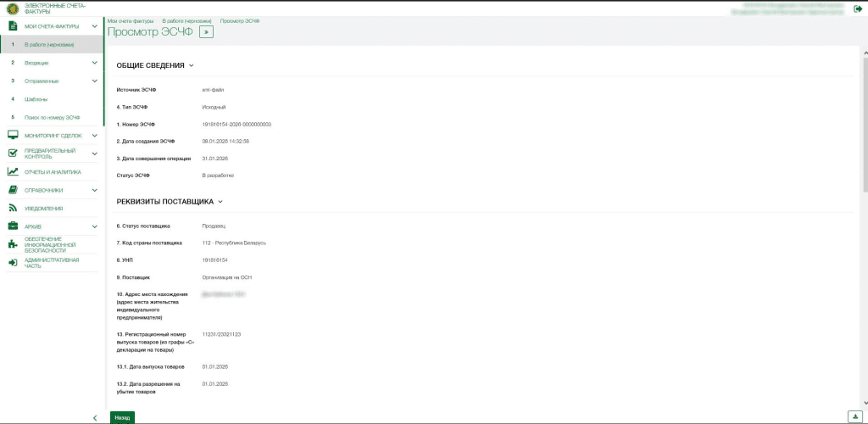Click the Назад button

pos(122,418)
